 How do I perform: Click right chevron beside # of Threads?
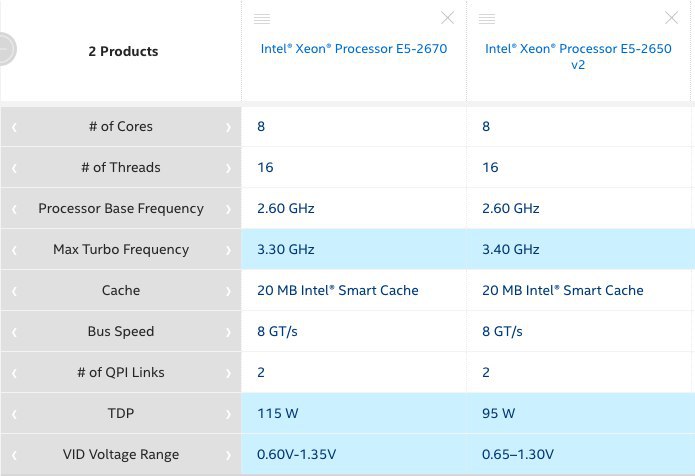[x=228, y=168]
